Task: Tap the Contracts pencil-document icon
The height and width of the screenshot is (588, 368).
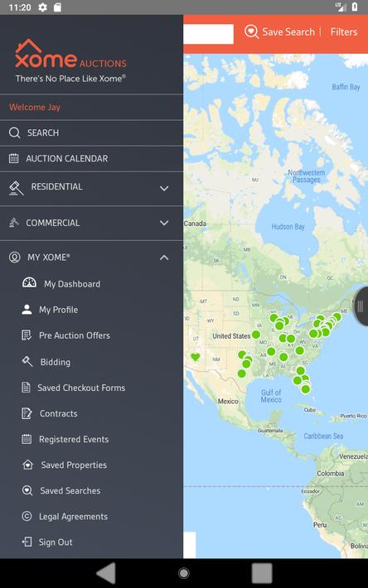Action: (x=27, y=413)
